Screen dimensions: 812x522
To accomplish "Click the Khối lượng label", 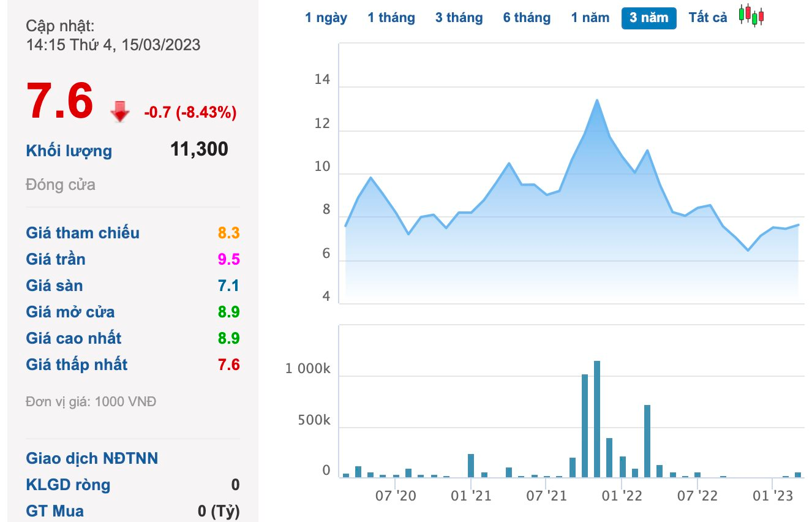I will [69, 151].
